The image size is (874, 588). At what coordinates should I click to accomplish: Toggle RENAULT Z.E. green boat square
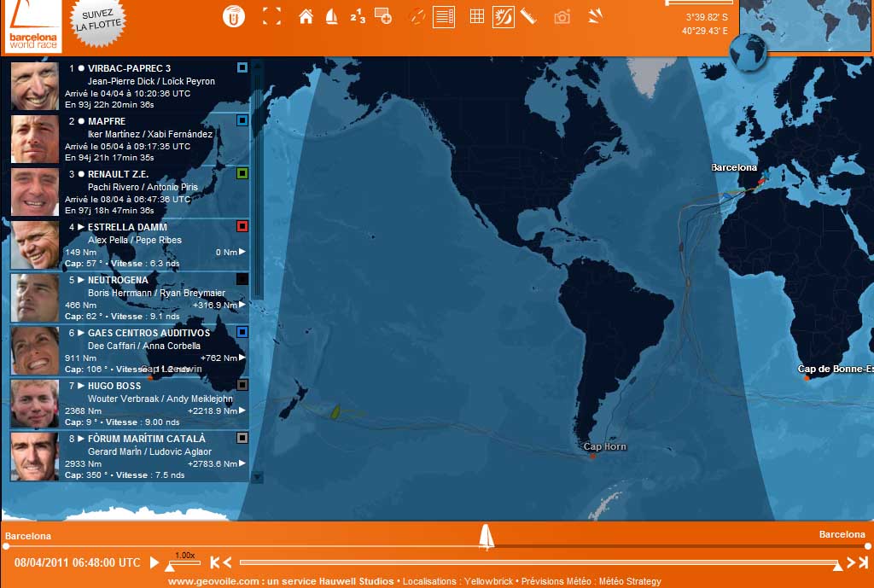point(242,173)
